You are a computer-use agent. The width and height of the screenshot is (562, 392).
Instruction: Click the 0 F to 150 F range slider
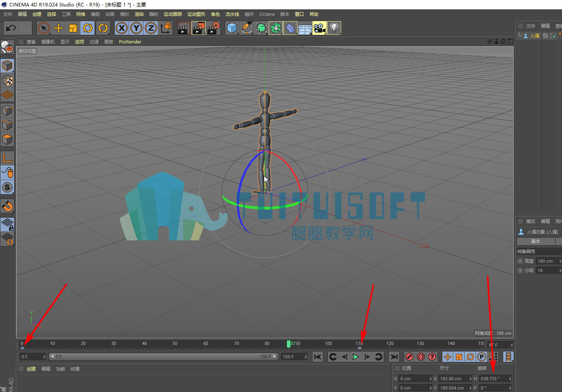164,357
